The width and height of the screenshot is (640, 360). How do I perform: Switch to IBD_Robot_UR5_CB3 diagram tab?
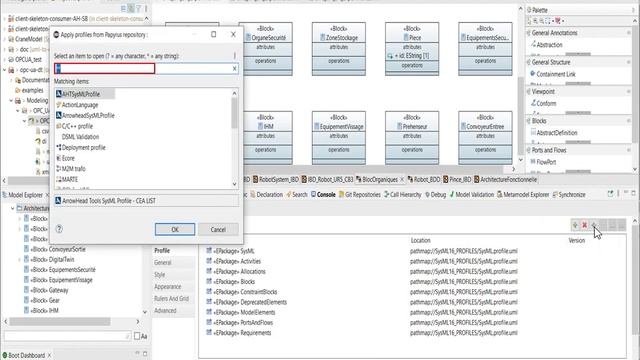327,180
